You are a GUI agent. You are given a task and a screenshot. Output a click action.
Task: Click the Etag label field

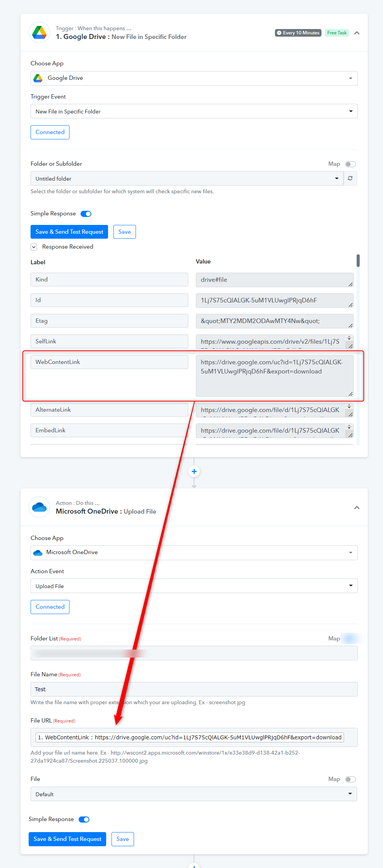click(x=109, y=321)
